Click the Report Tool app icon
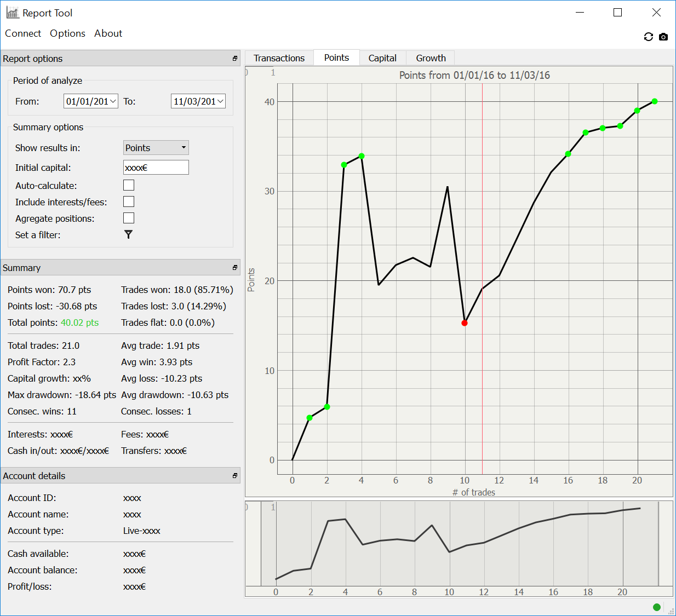The height and width of the screenshot is (616, 676). (x=13, y=13)
